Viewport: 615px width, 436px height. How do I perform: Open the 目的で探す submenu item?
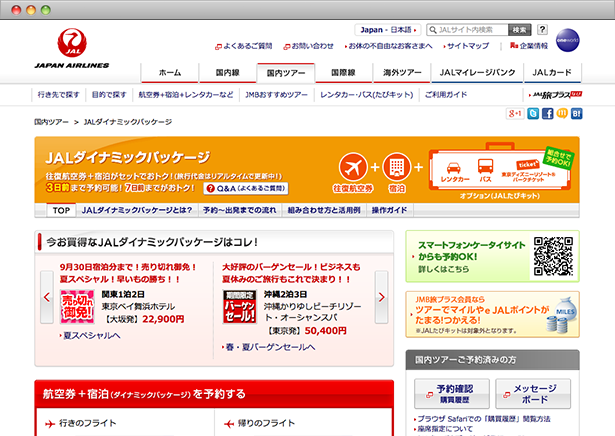(109, 95)
